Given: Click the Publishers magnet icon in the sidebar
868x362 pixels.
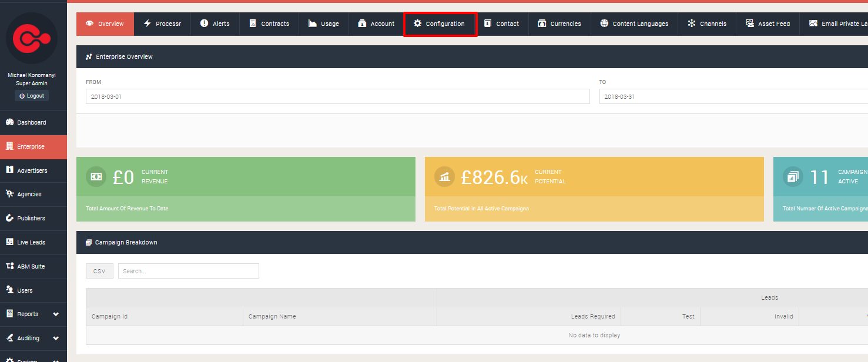Looking at the screenshot, I should coord(9,218).
